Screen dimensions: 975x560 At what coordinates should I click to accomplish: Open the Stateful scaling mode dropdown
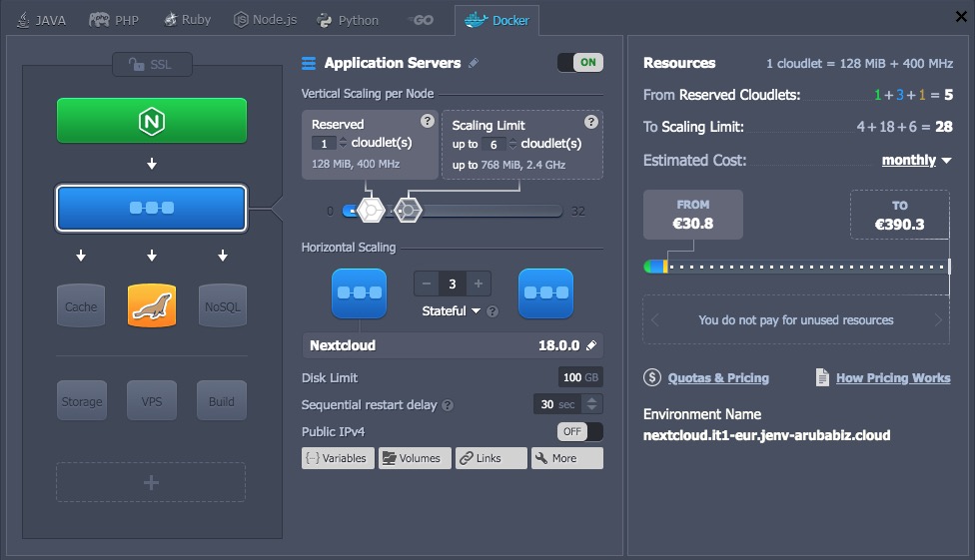click(452, 310)
